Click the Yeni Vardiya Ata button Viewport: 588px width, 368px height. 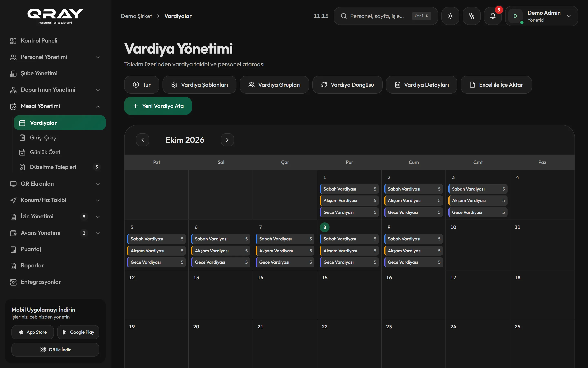pyautogui.click(x=158, y=106)
